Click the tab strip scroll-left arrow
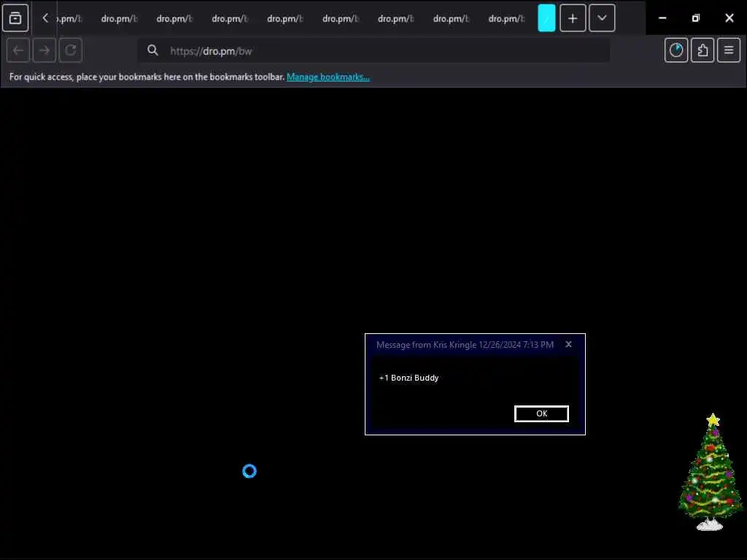Image resolution: width=747 pixels, height=560 pixels. click(45, 18)
